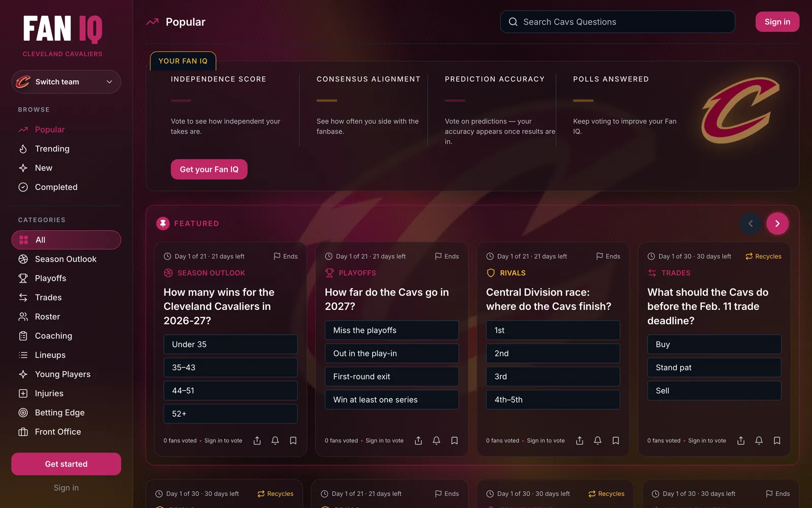Click the sidebar Get started button

[x=66, y=464]
